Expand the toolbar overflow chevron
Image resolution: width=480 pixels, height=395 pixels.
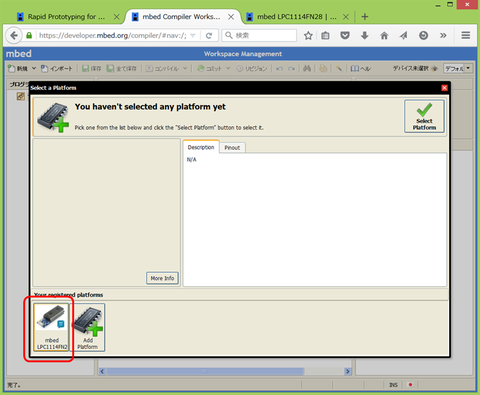point(443,35)
